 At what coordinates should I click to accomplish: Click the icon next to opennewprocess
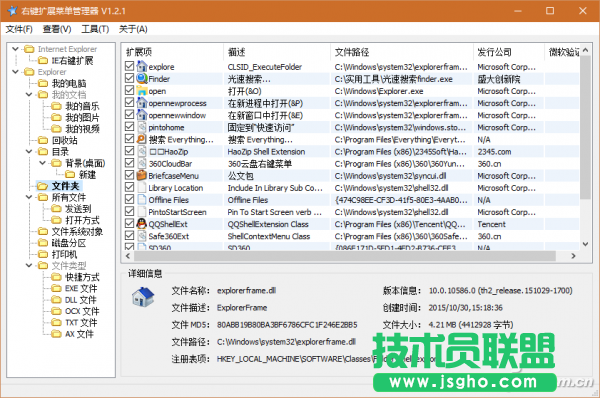coord(142,103)
